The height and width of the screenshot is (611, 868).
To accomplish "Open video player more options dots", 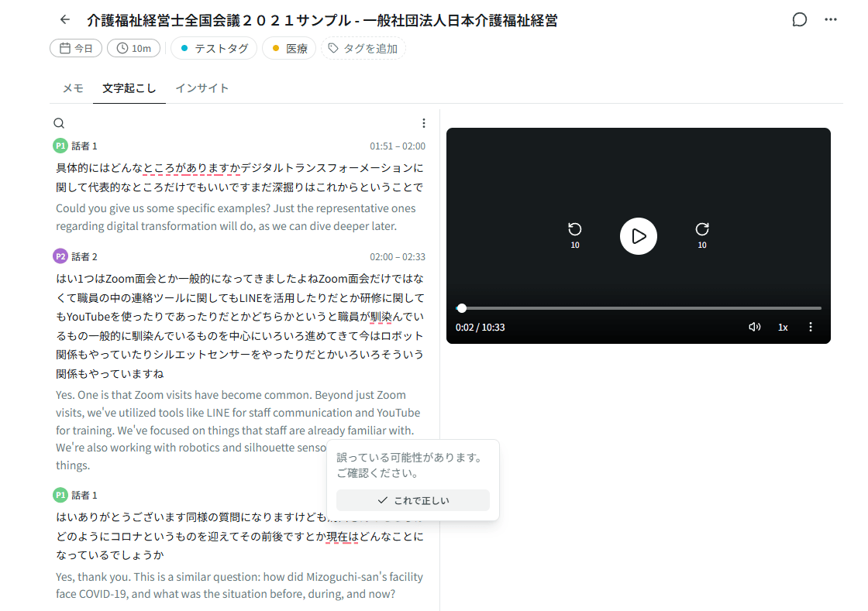I will (811, 327).
